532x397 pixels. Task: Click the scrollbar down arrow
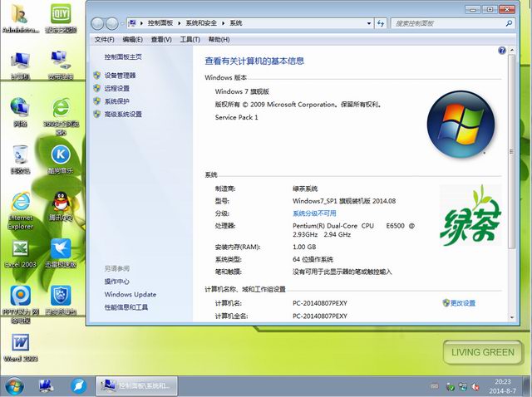click(x=512, y=317)
